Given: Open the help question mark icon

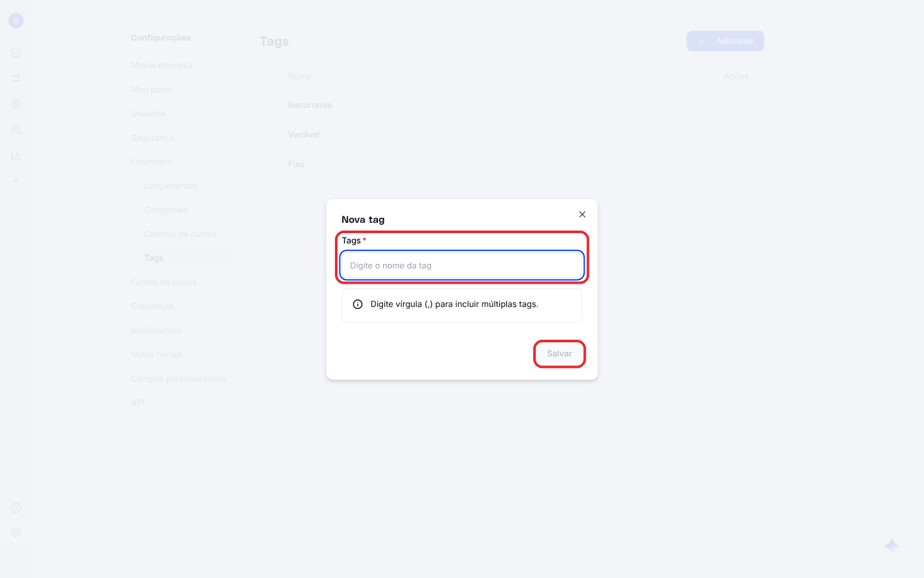Looking at the screenshot, I should [x=16, y=508].
